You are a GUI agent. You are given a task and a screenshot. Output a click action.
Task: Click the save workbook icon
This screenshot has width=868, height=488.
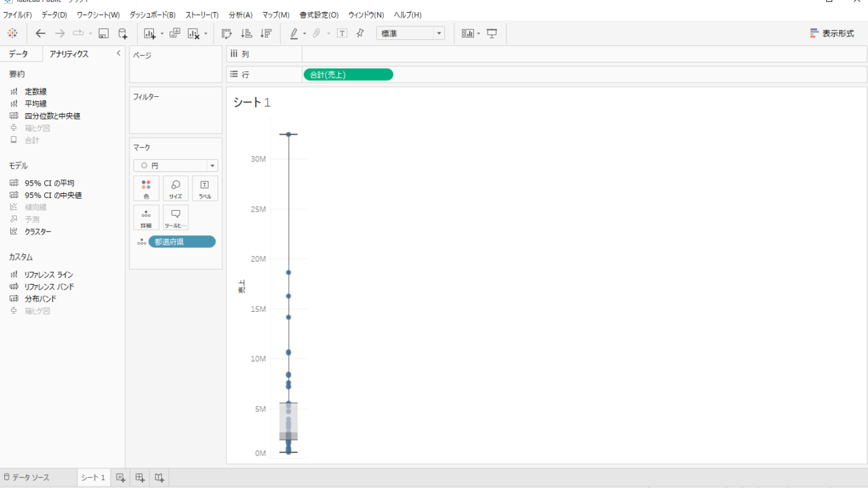pyautogui.click(x=104, y=33)
